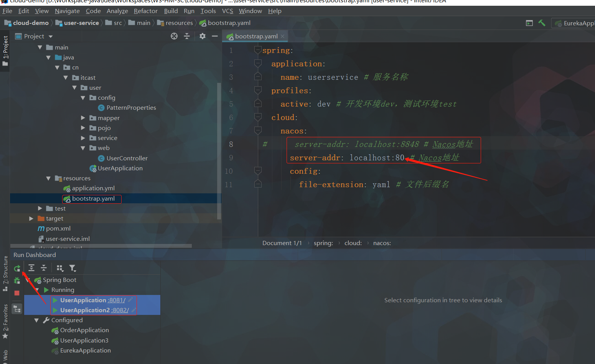This screenshot has width=595, height=364.
Task: Place cursor on line 9 server-addr value
Action: [377, 158]
